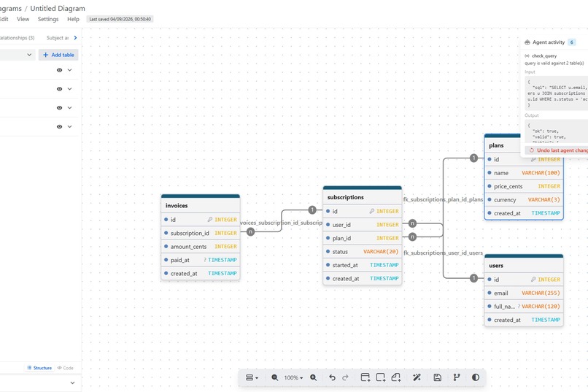
Task: Open the version branch icon
Action: [457, 377]
